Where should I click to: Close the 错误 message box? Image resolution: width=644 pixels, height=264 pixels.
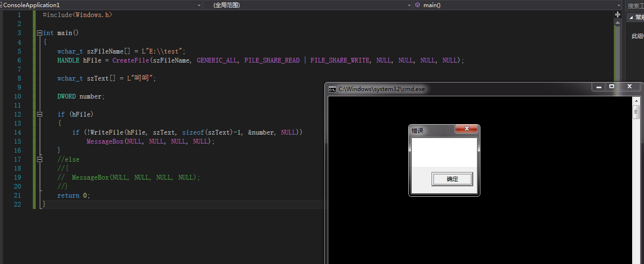467,129
